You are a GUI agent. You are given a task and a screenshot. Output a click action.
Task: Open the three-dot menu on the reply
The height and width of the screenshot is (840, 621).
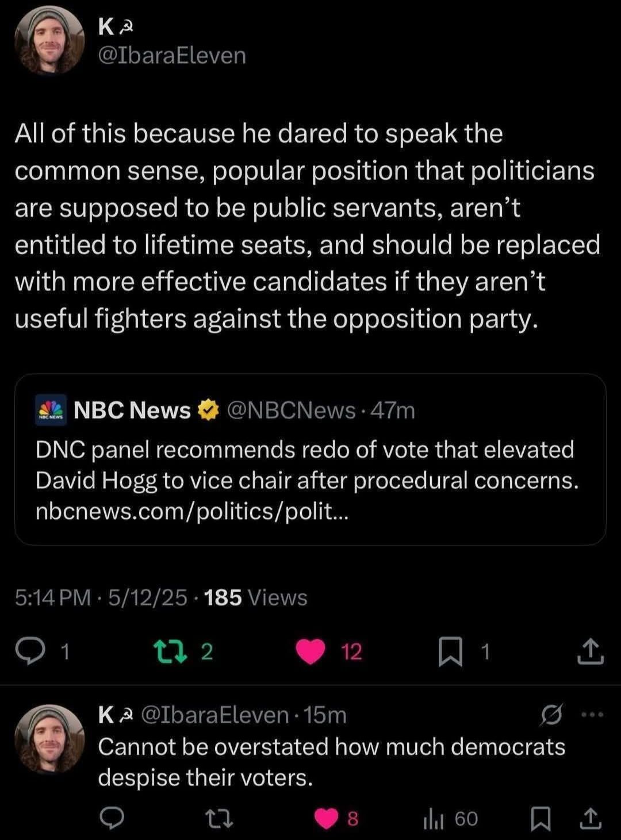click(x=593, y=715)
